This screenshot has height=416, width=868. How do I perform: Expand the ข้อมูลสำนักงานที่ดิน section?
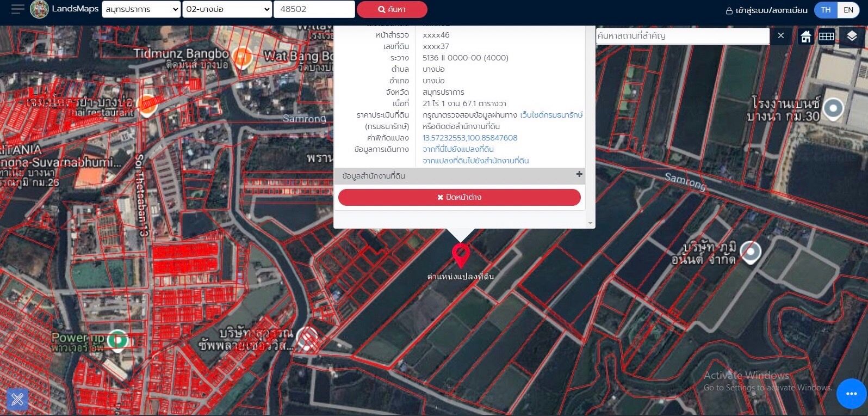click(460, 176)
